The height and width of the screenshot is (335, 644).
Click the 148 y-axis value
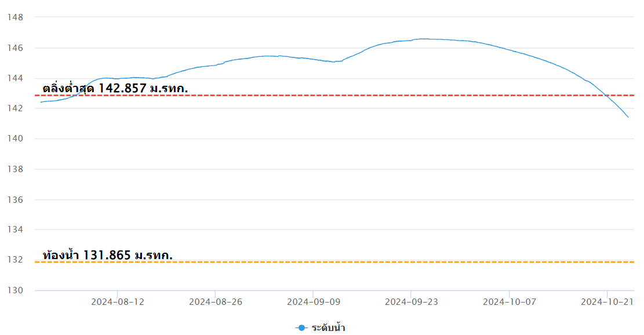tap(15, 17)
